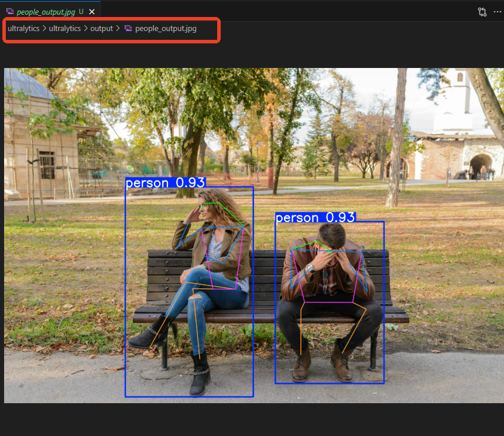504x436 pixels.
Task: Click the people_output.jpg image preview
Action: coord(254,235)
